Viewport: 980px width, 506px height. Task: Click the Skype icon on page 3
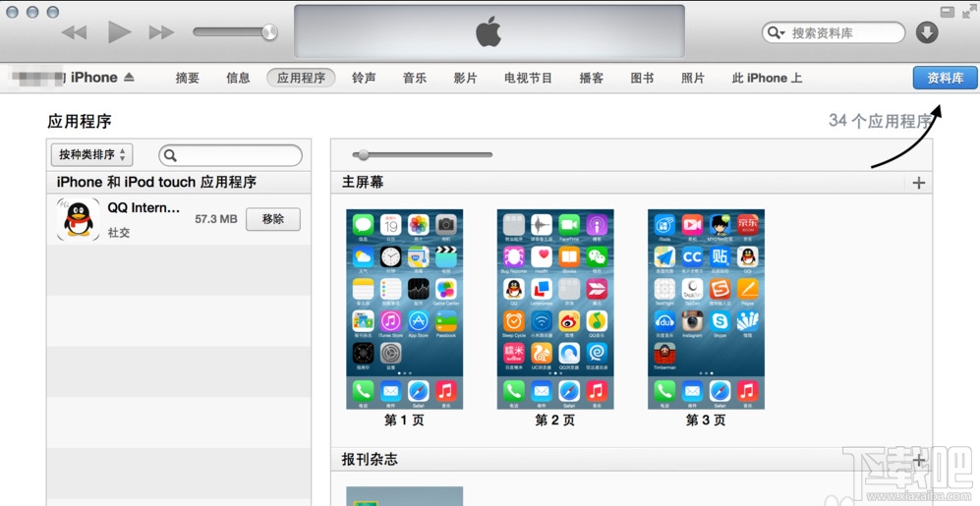pos(720,321)
